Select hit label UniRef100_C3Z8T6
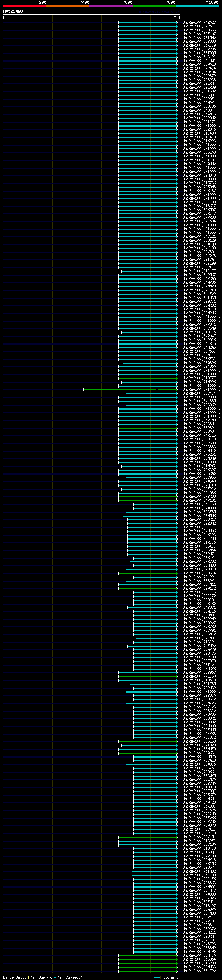This screenshot has width=222, height=980. coord(199,129)
